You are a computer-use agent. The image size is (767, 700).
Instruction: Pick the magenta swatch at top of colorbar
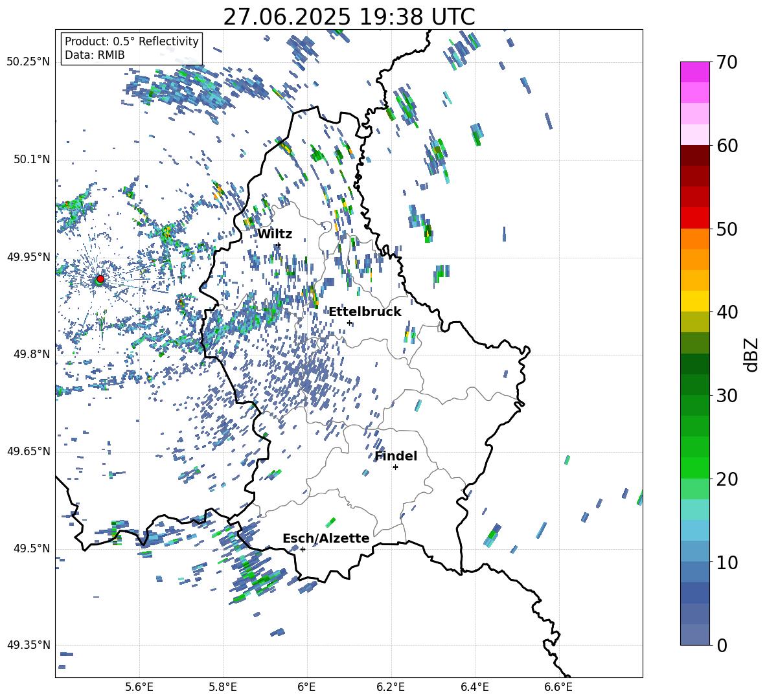pos(694,72)
